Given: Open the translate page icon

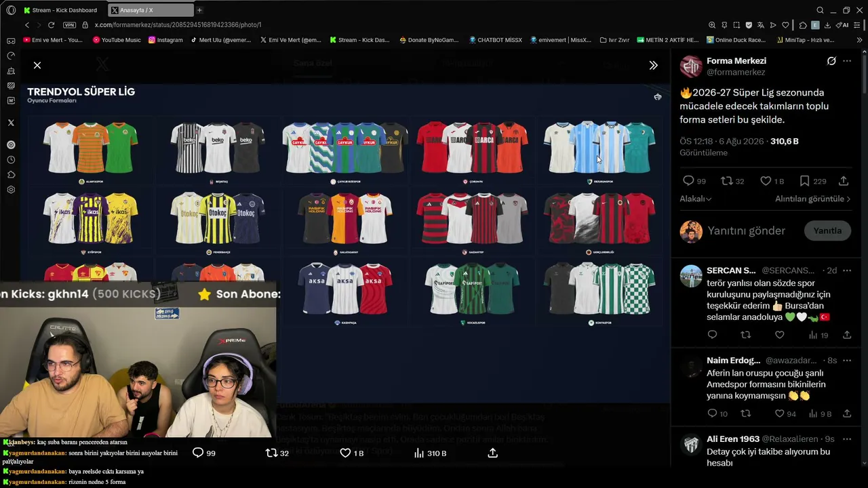Looking at the screenshot, I should (761, 25).
